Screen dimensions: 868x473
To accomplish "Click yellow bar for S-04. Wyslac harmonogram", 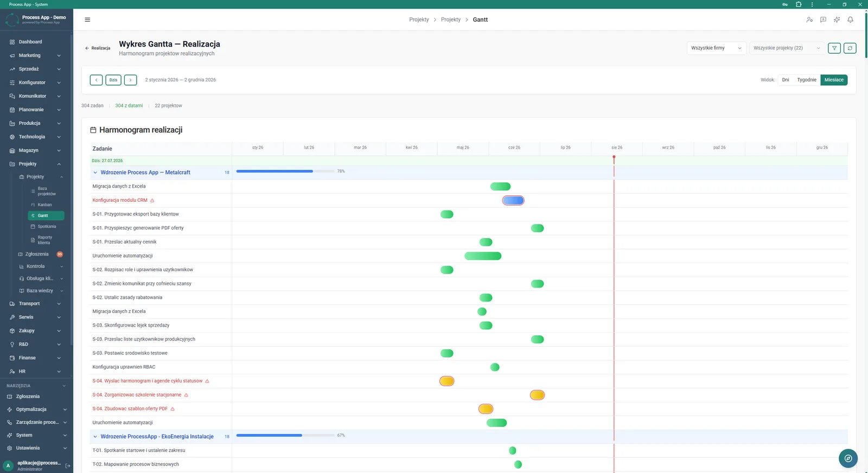I will point(446,381).
